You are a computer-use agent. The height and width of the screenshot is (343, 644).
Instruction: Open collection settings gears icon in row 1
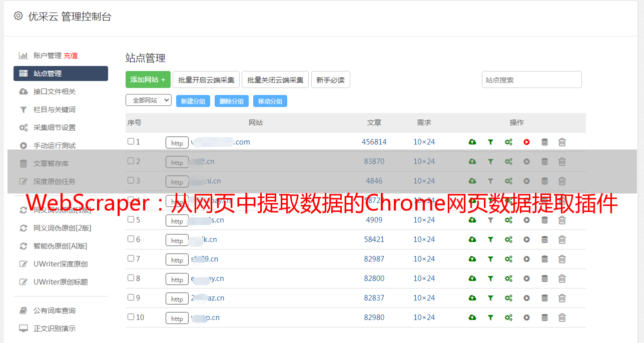(508, 142)
